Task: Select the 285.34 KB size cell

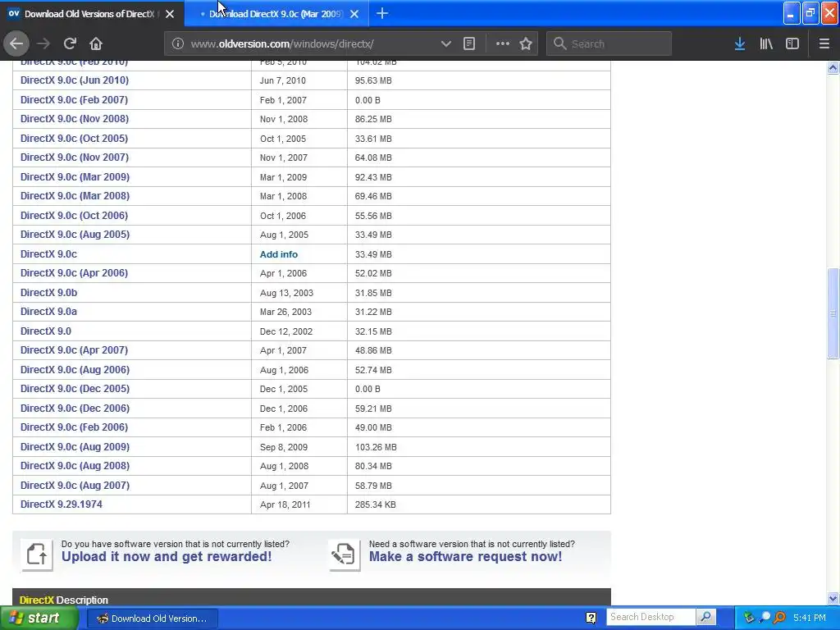Action: click(x=479, y=504)
